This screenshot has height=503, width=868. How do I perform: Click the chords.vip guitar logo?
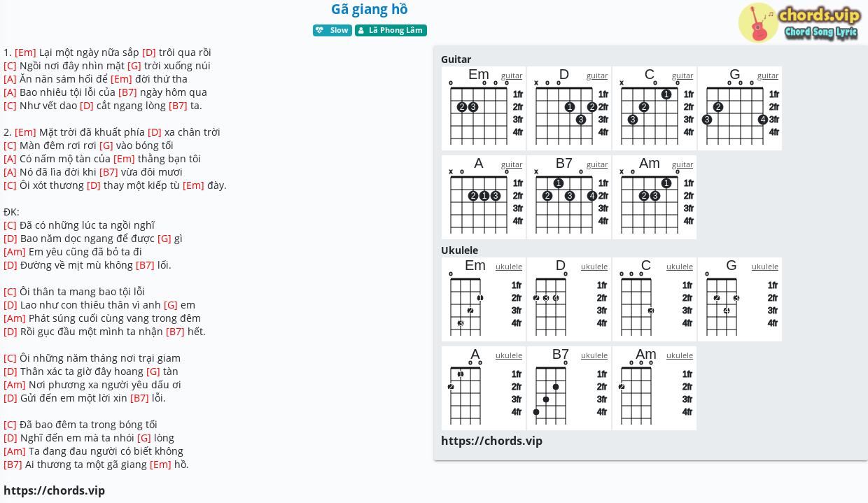(x=799, y=23)
